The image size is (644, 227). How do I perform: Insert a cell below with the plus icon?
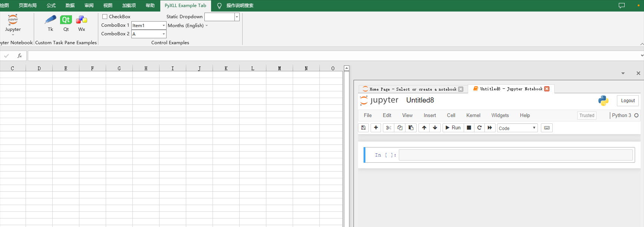(376, 128)
